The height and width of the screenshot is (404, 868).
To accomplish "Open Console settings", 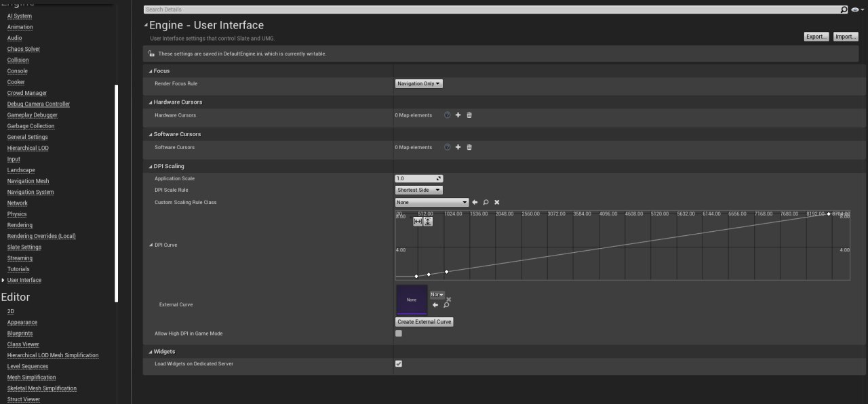I will [x=18, y=71].
